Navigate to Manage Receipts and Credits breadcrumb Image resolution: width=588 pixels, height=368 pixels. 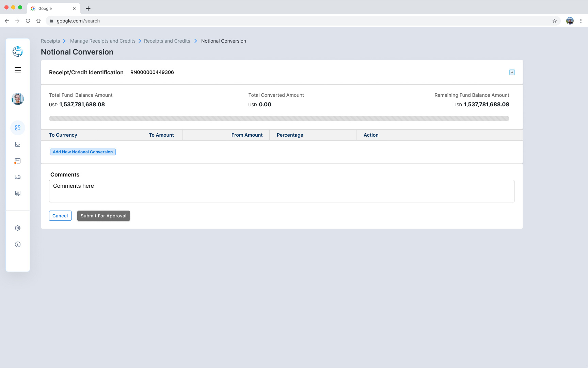pyautogui.click(x=103, y=41)
